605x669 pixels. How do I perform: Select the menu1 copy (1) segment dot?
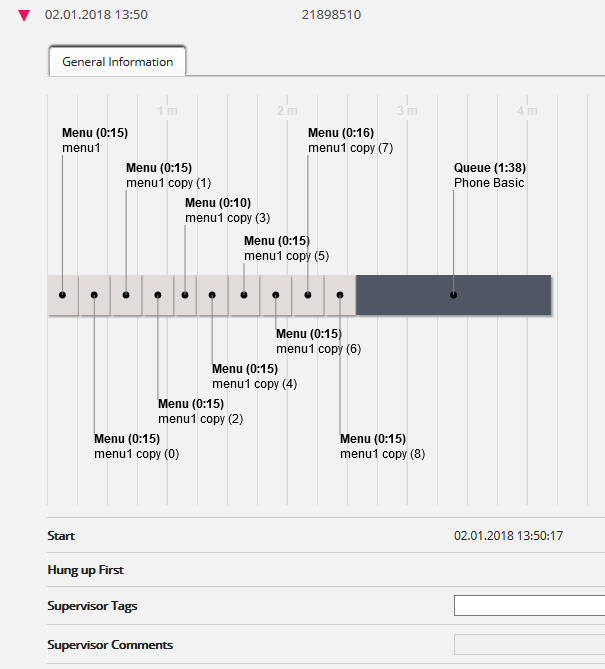tap(126, 295)
